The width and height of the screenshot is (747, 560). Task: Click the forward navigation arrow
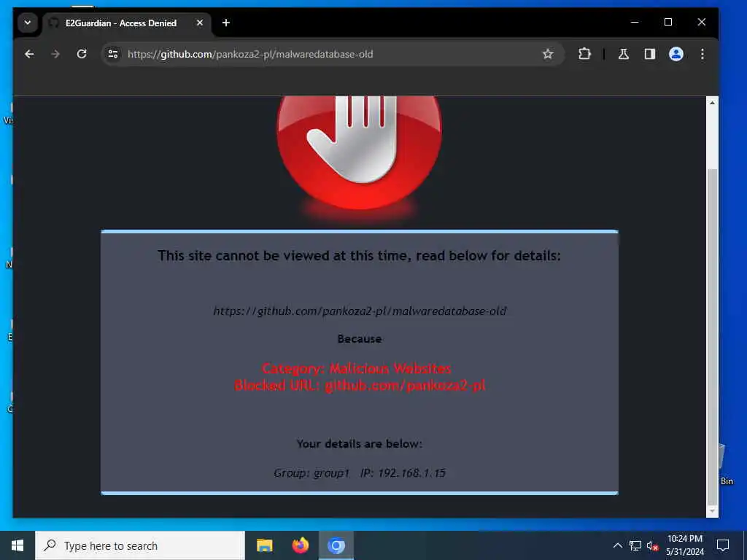(x=55, y=54)
